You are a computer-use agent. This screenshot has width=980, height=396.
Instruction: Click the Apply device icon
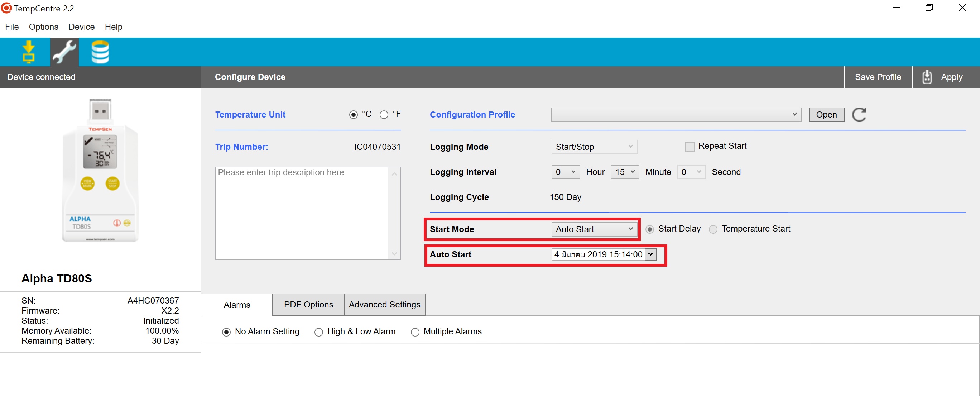[x=927, y=77]
